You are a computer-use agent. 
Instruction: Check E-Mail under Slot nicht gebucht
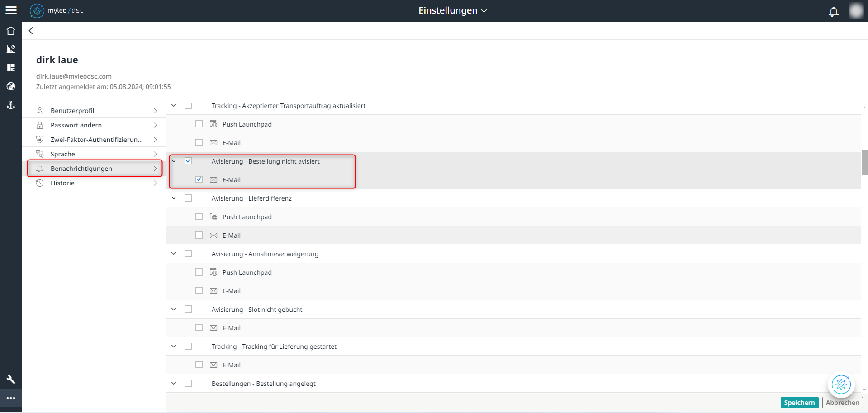pyautogui.click(x=199, y=328)
